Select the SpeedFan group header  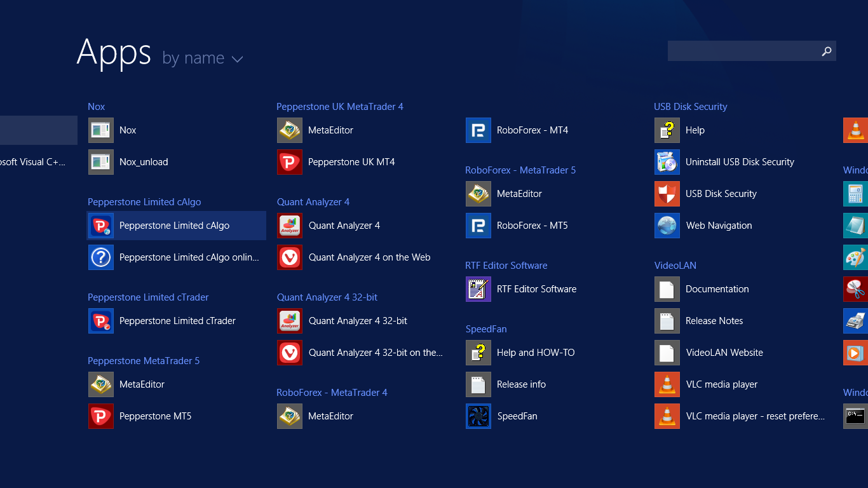tap(486, 329)
